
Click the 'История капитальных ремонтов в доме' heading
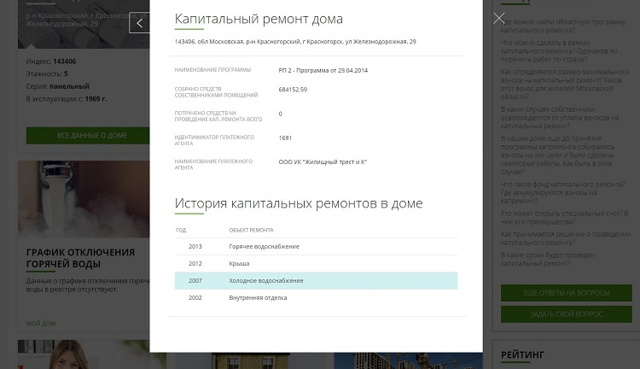tap(298, 203)
